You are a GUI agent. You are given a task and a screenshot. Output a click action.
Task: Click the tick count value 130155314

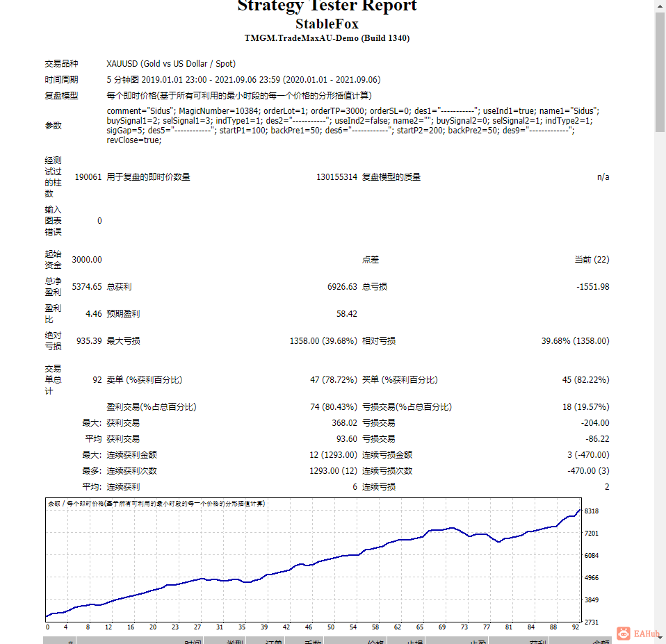(336, 177)
